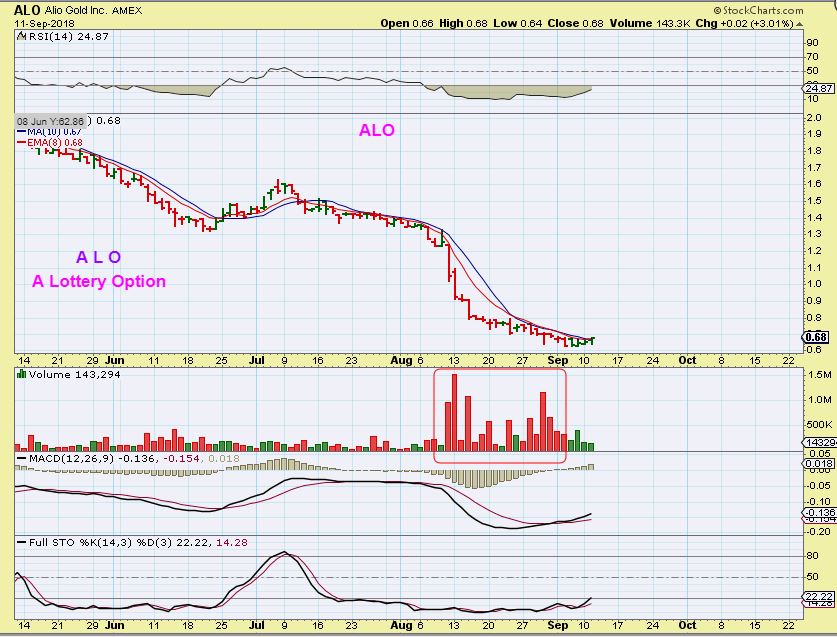Click the 0.018 MACD histogram value tag

point(819,463)
